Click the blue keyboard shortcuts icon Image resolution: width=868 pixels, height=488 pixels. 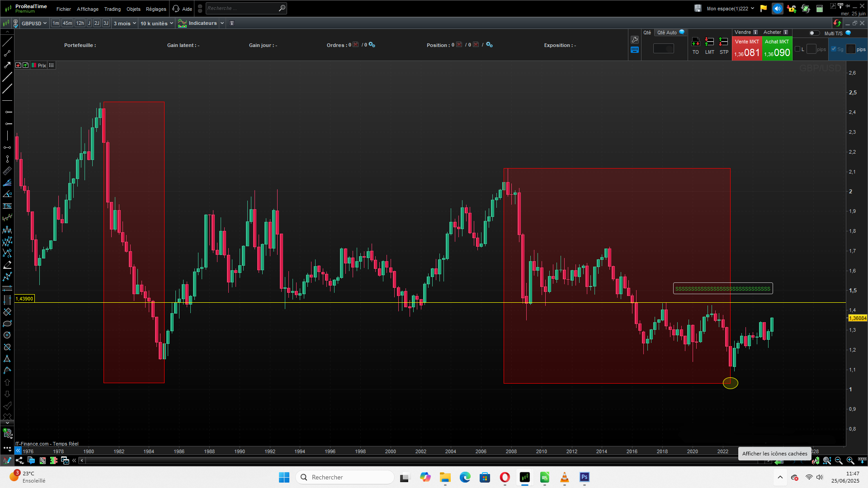coord(635,50)
